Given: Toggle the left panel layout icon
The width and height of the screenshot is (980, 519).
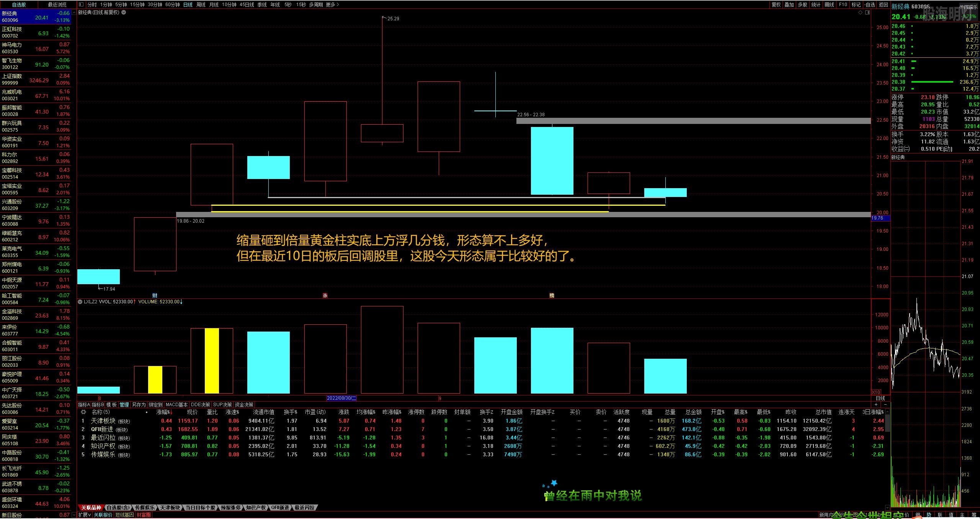Looking at the screenshot, I should tap(81, 5).
